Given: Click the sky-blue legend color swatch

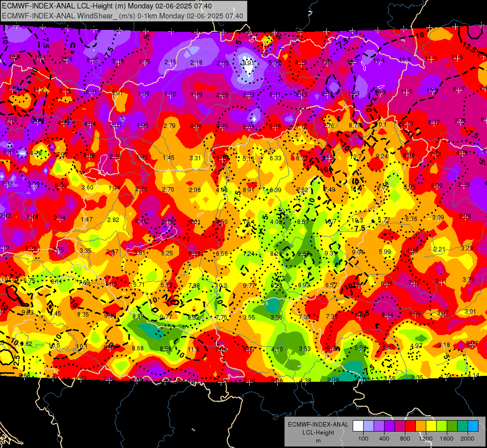Looking at the screenshot, I should pyautogui.click(x=473, y=426).
